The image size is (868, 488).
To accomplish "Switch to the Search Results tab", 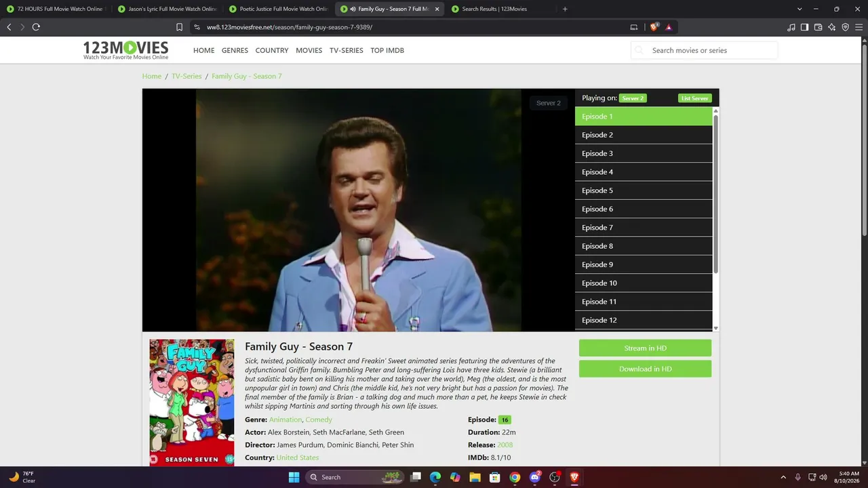I will click(501, 9).
